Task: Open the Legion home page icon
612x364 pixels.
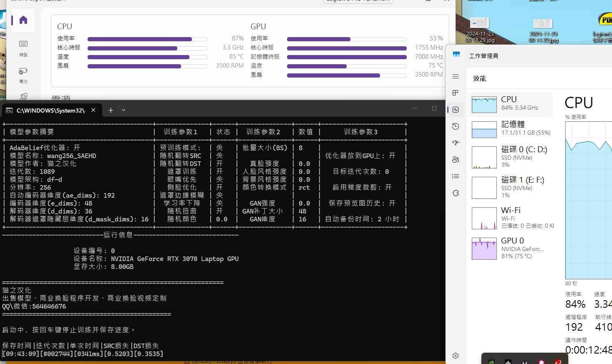Action: click(x=23, y=20)
